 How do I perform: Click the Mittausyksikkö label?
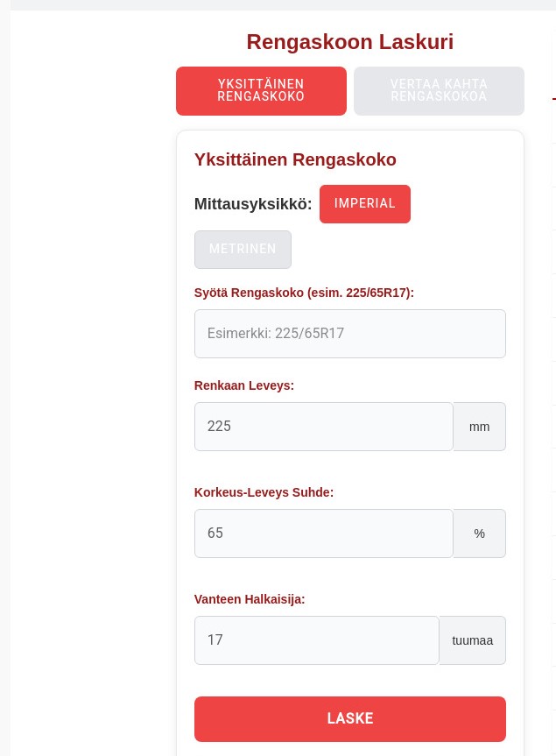(x=252, y=204)
